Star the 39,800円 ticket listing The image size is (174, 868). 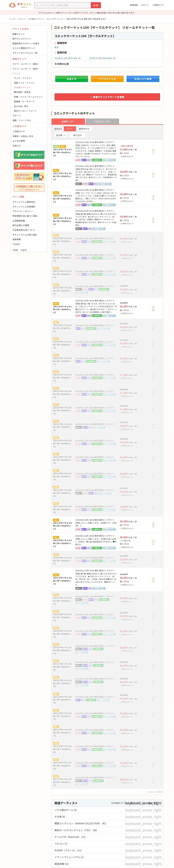(153, 579)
